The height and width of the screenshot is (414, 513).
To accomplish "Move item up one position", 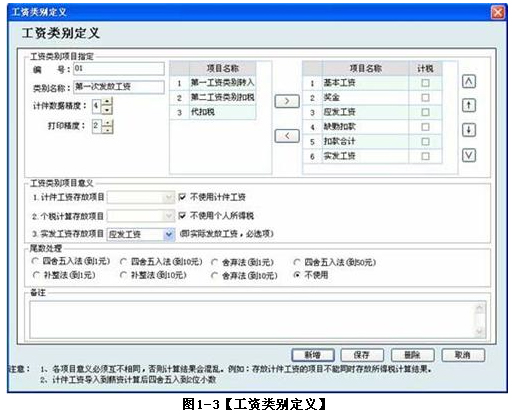I will point(469,106).
